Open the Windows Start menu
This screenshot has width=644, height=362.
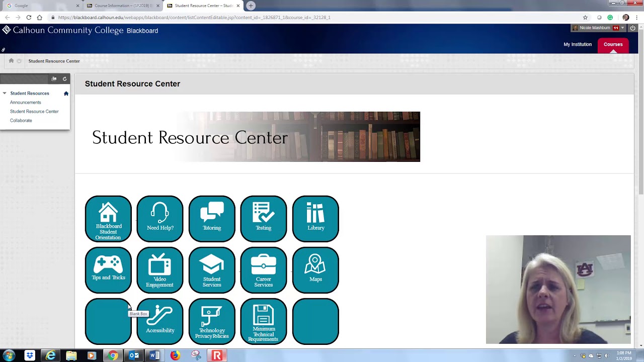click(x=9, y=355)
